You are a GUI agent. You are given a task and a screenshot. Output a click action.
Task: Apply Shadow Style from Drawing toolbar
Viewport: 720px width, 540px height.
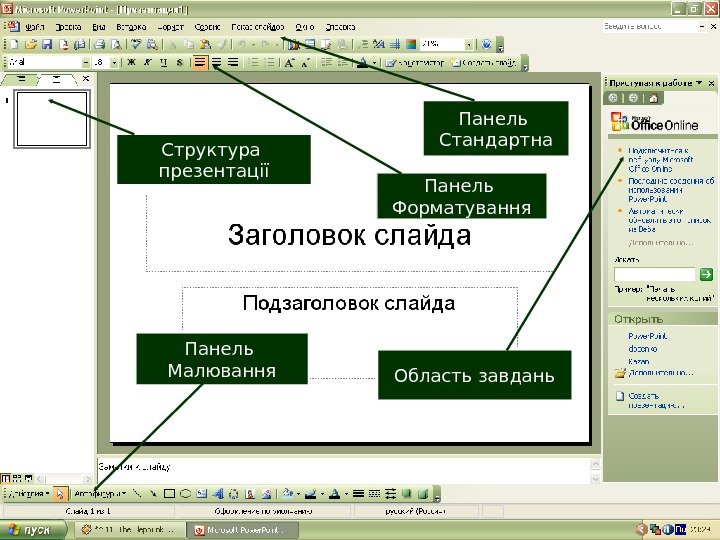(x=407, y=494)
